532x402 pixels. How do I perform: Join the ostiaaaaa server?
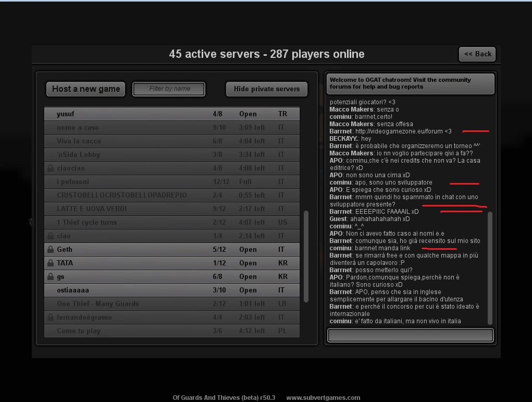click(x=172, y=290)
